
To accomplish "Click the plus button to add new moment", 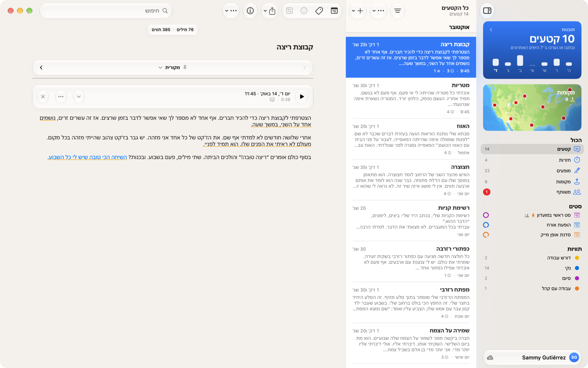I will (360, 11).
